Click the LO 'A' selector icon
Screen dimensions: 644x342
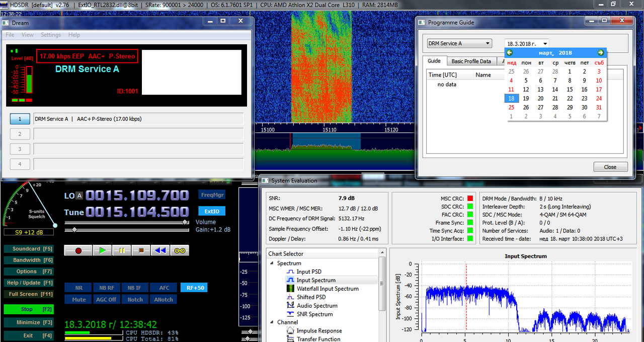[79, 195]
